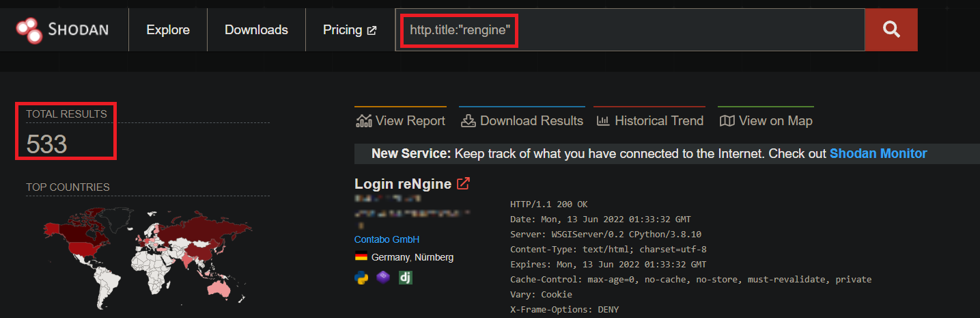Select the 'HTTP/1.1 200 OK' header line
This screenshot has width=980, height=318.
point(548,204)
